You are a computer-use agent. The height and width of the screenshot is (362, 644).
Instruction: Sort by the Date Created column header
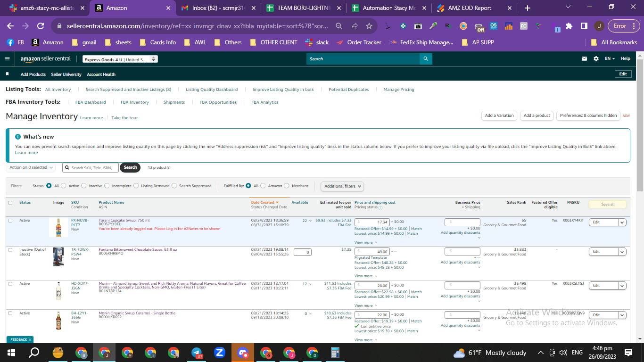[x=265, y=202]
